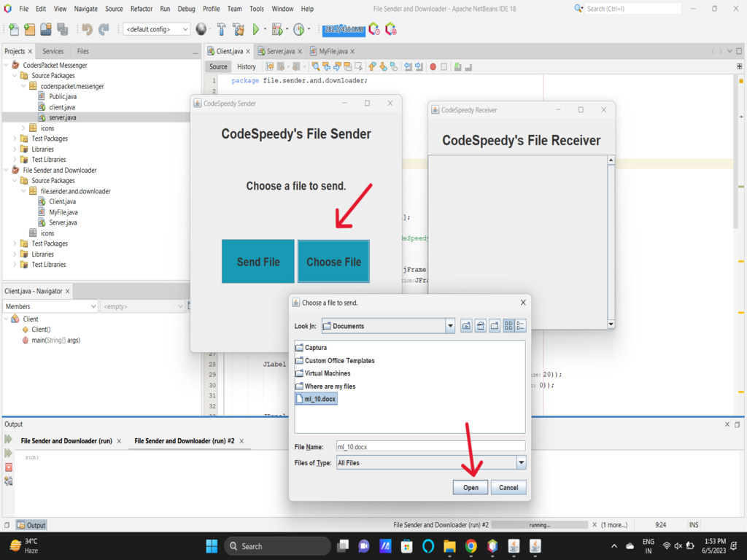Click the Debug Project toolbar icon

pyautogui.click(x=276, y=29)
